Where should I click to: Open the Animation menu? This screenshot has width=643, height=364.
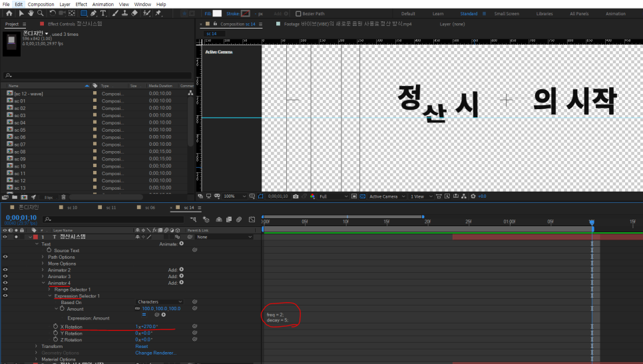pos(103,4)
